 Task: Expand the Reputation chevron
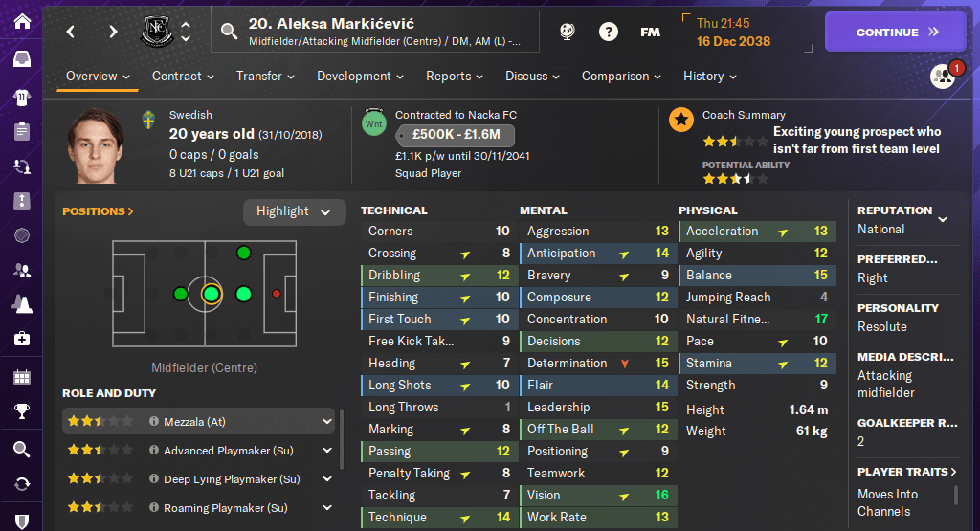[x=943, y=219]
